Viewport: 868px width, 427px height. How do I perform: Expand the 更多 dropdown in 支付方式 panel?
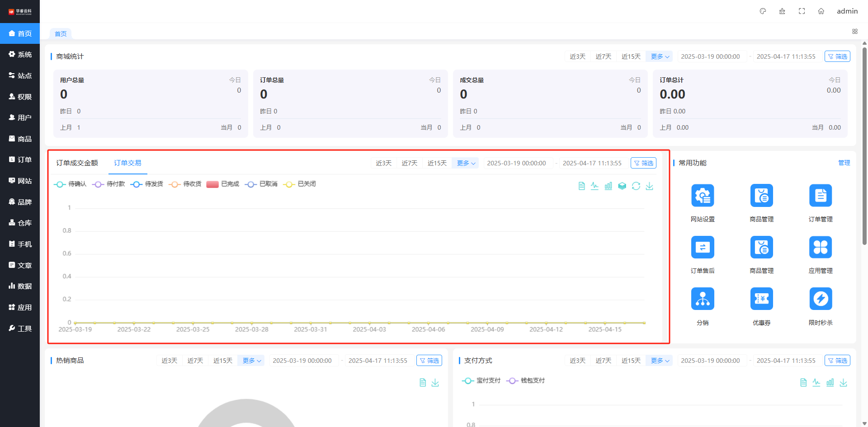(x=660, y=361)
